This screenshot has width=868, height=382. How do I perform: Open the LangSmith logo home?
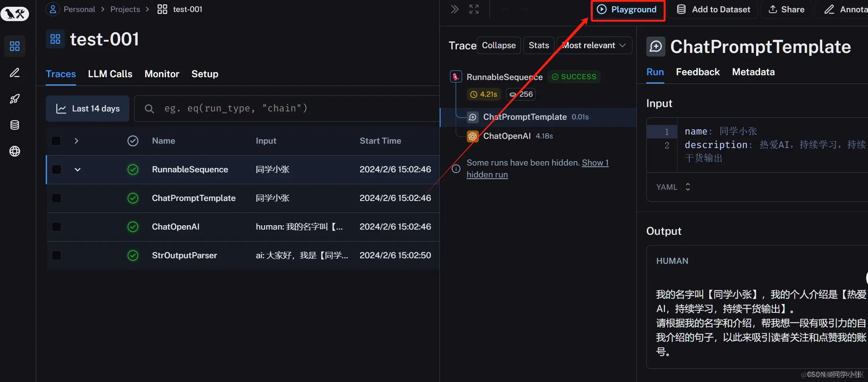pyautogui.click(x=15, y=14)
